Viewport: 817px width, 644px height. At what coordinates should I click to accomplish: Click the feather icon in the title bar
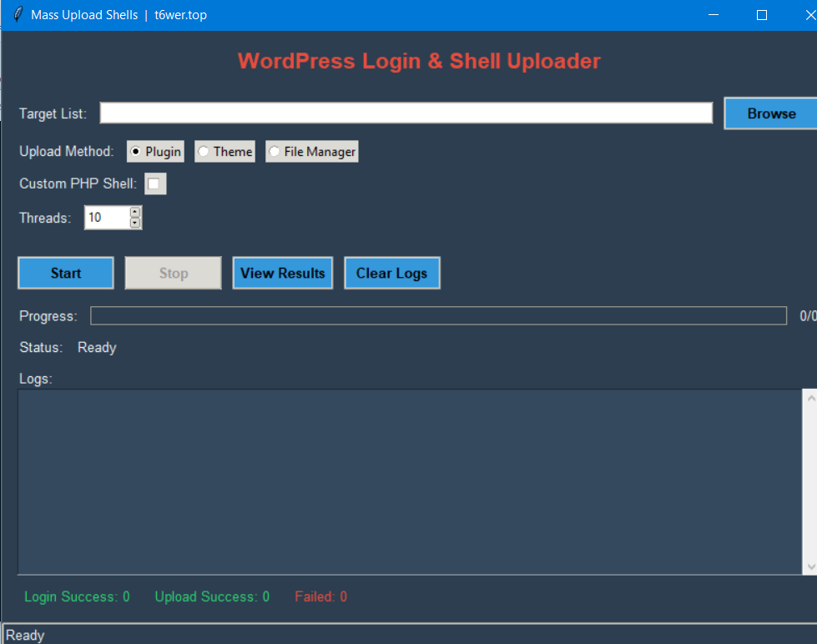point(18,14)
